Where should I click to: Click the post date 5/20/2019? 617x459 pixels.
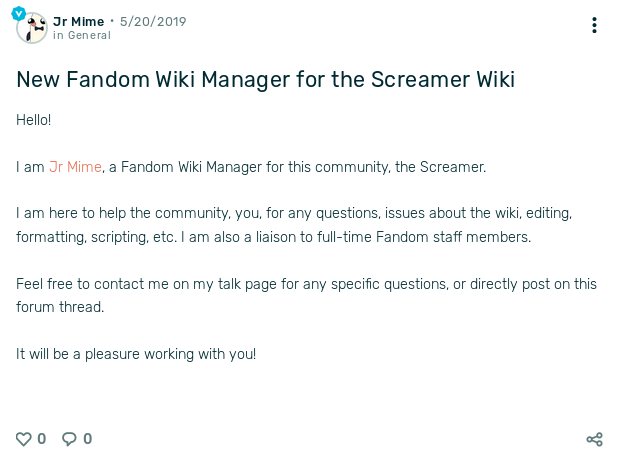tap(152, 21)
